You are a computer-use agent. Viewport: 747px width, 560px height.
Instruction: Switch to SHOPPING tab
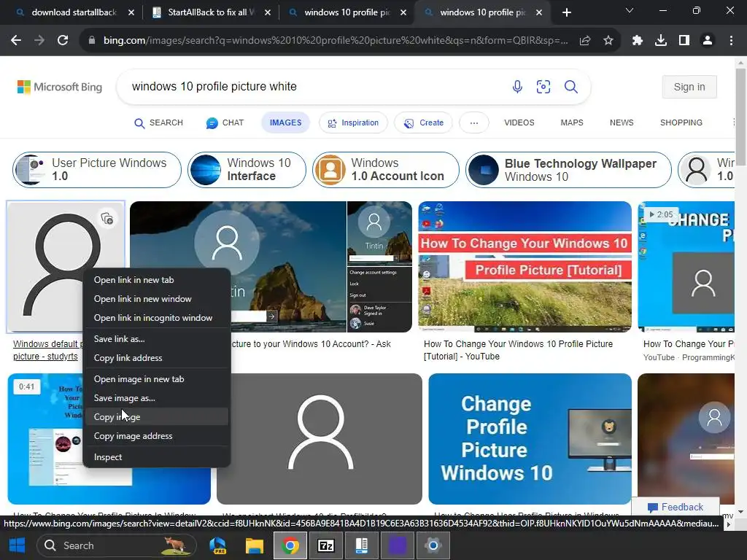[681, 122]
